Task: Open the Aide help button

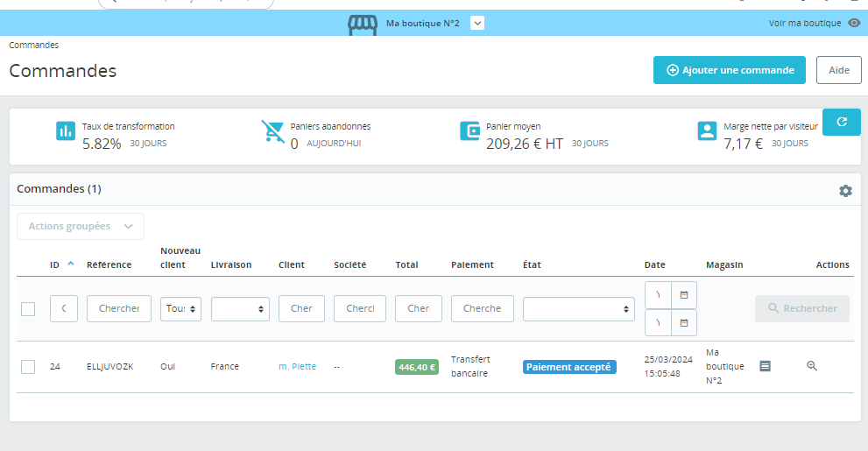Action: [x=839, y=70]
